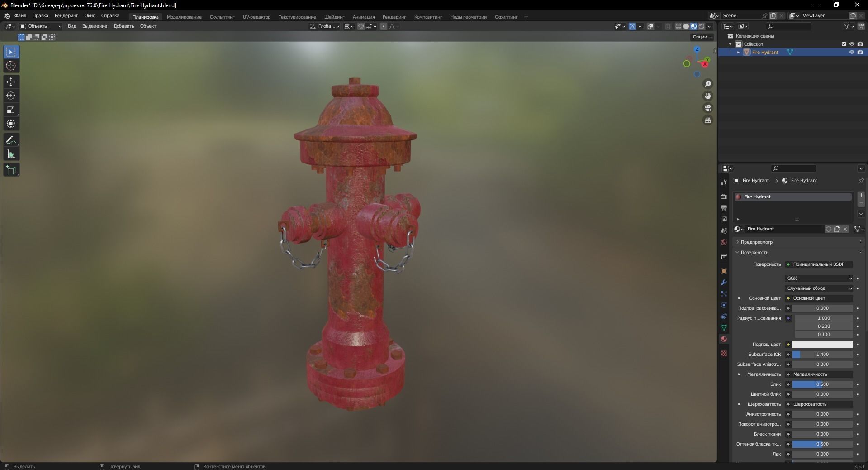
Task: Open the Object Data green triangle tab
Action: pyautogui.click(x=724, y=327)
